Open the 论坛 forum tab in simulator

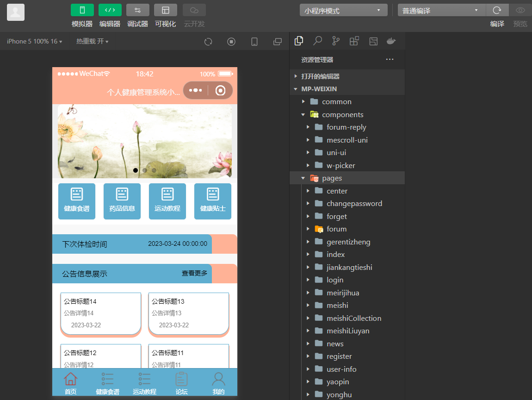(x=181, y=382)
